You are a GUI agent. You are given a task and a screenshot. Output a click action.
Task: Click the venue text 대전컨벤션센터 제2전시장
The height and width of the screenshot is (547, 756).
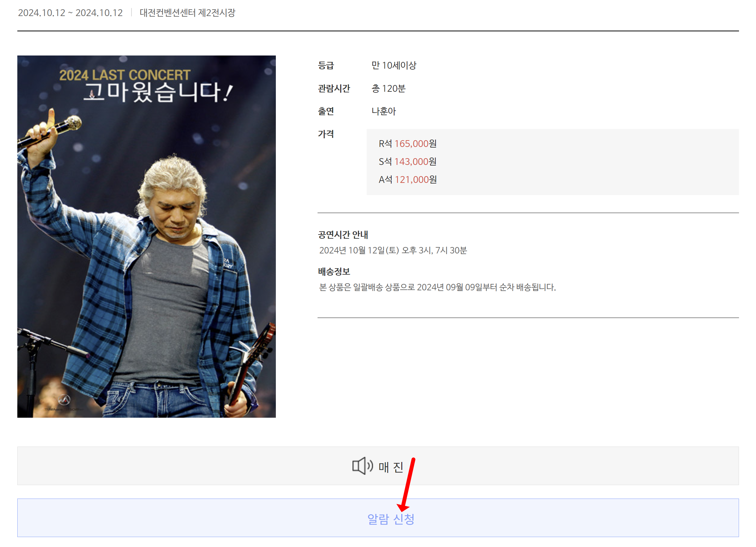tap(187, 13)
